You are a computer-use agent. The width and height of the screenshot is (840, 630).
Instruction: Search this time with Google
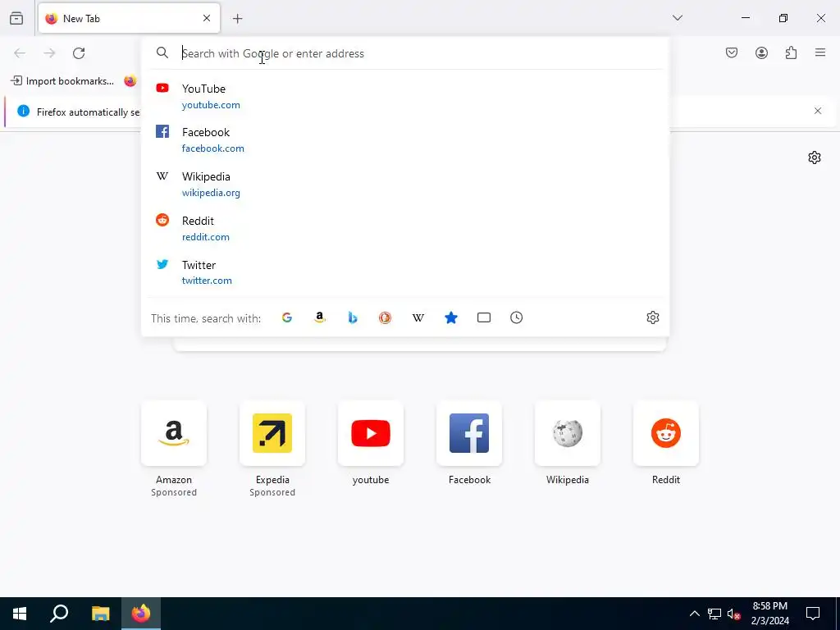(x=287, y=317)
